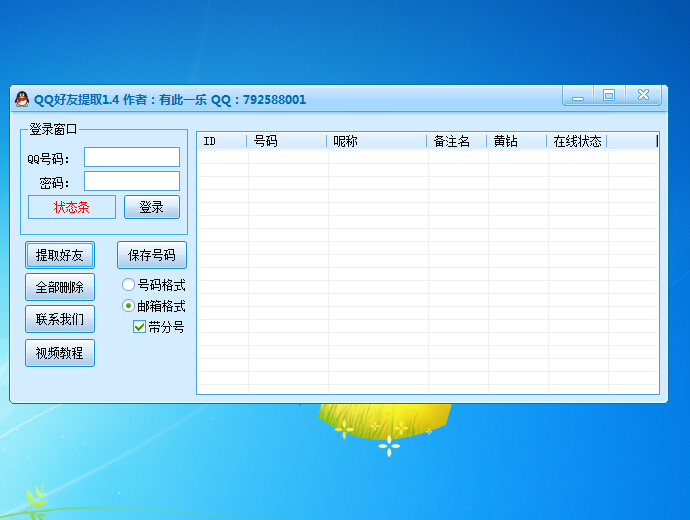This screenshot has height=520, width=690.
Task: Open 联系我们 contact button
Action: coord(59,319)
